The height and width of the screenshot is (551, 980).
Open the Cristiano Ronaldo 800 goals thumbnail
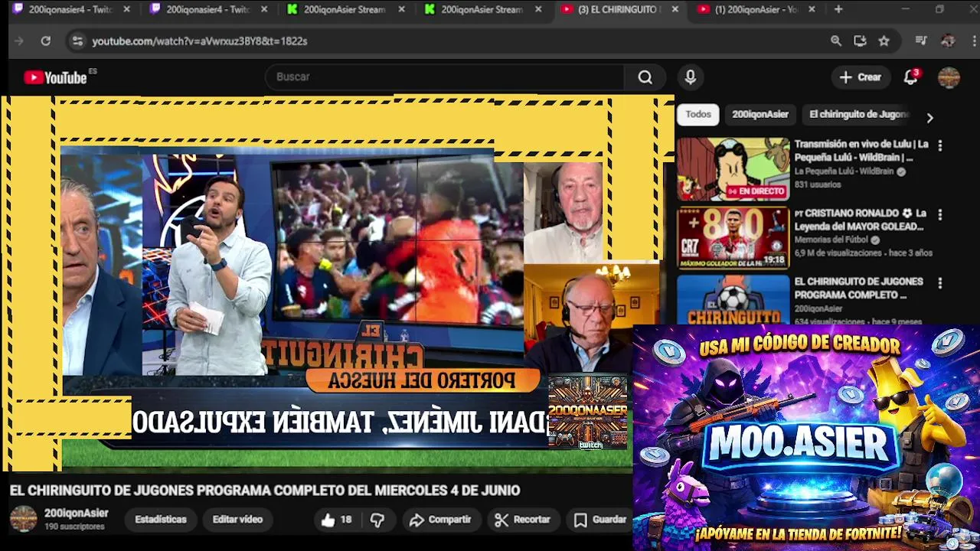(x=733, y=238)
